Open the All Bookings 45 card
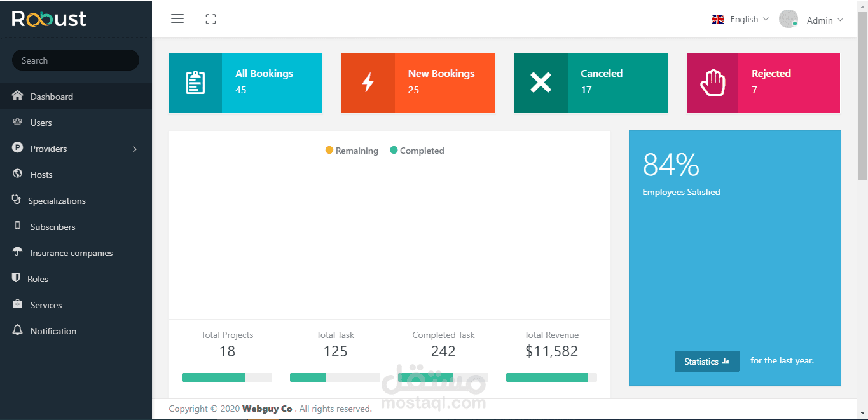The image size is (868, 420). pos(245,83)
